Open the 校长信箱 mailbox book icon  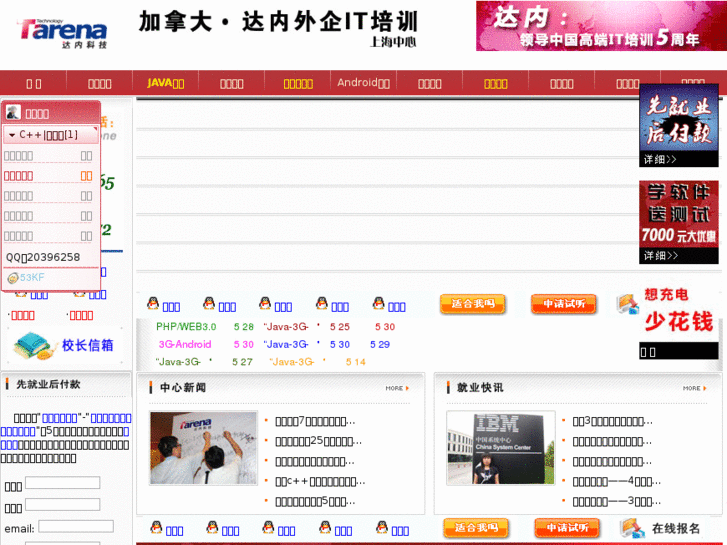click(x=33, y=346)
